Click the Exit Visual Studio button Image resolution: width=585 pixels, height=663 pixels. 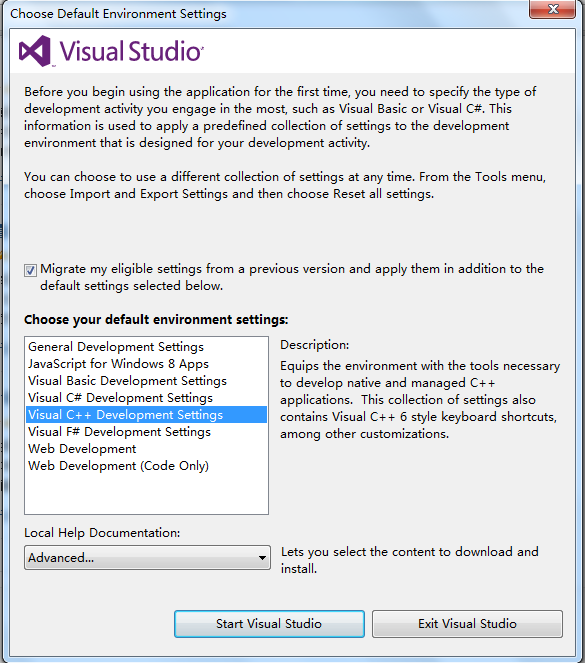467,624
